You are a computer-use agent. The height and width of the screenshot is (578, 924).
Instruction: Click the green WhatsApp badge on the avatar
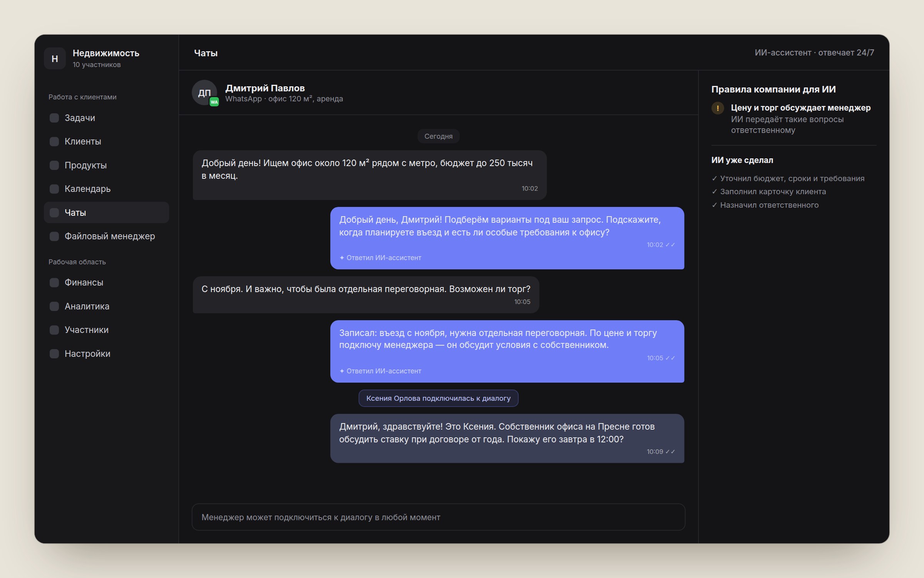coord(214,102)
